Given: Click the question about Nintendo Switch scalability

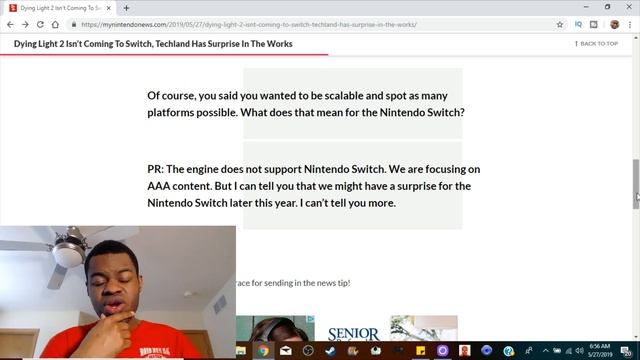Looking at the screenshot, I should pyautogui.click(x=306, y=104).
